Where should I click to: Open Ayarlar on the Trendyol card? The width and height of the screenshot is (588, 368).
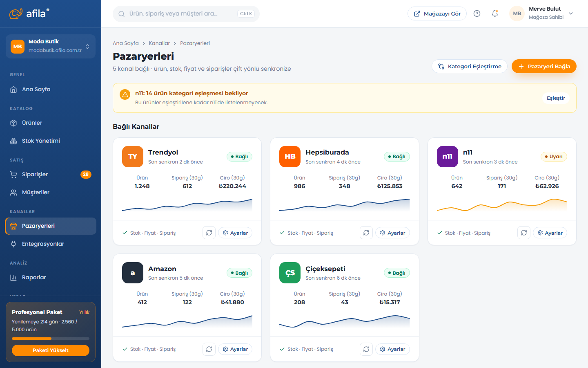tap(235, 233)
